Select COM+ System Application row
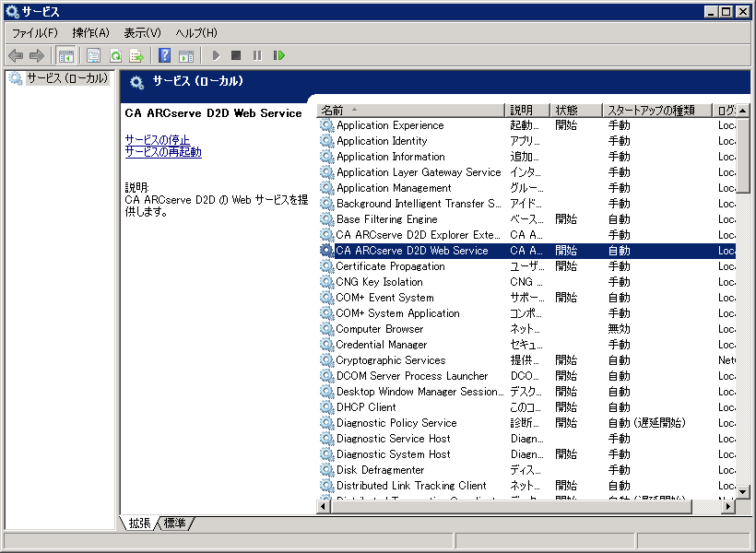756x553 pixels. click(526, 313)
